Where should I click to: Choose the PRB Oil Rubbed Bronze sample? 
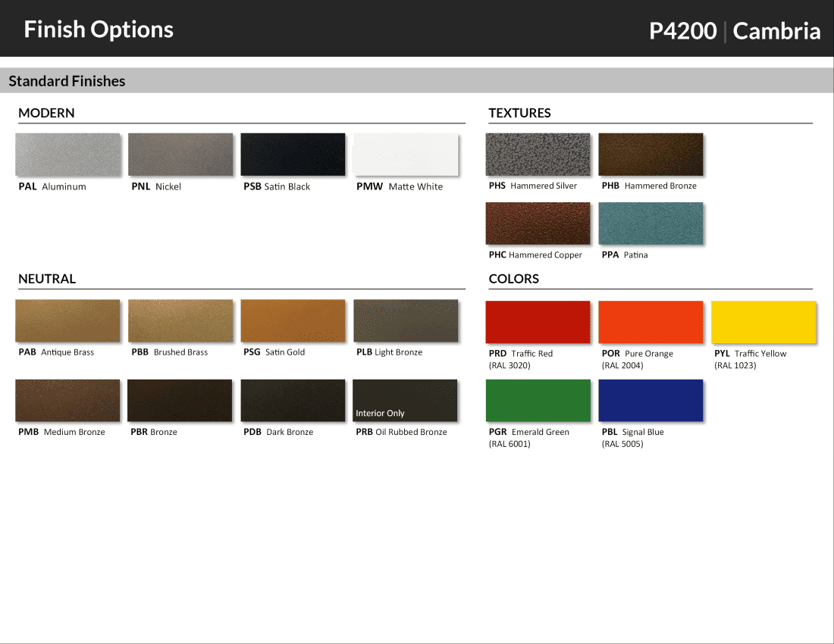point(406,399)
